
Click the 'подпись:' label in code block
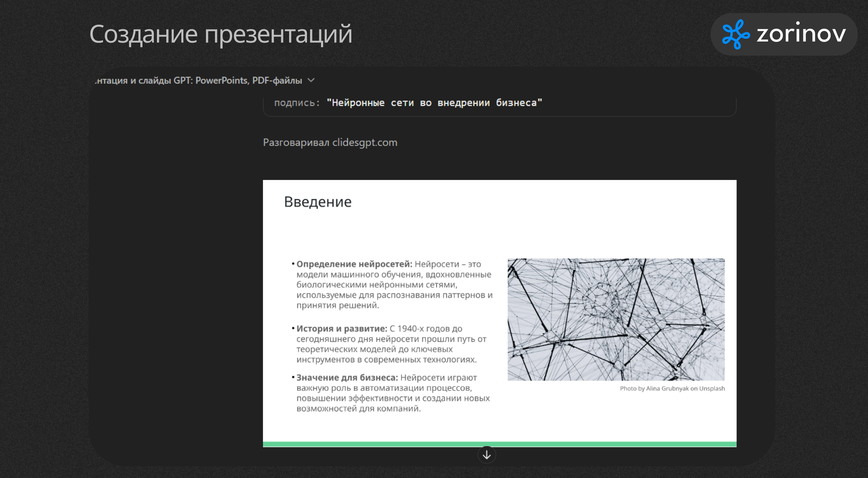[297, 103]
